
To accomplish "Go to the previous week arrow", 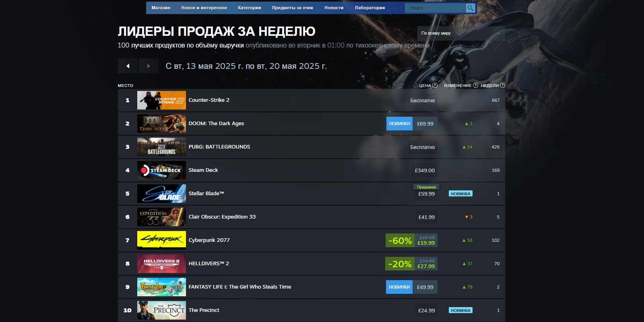I will point(128,66).
